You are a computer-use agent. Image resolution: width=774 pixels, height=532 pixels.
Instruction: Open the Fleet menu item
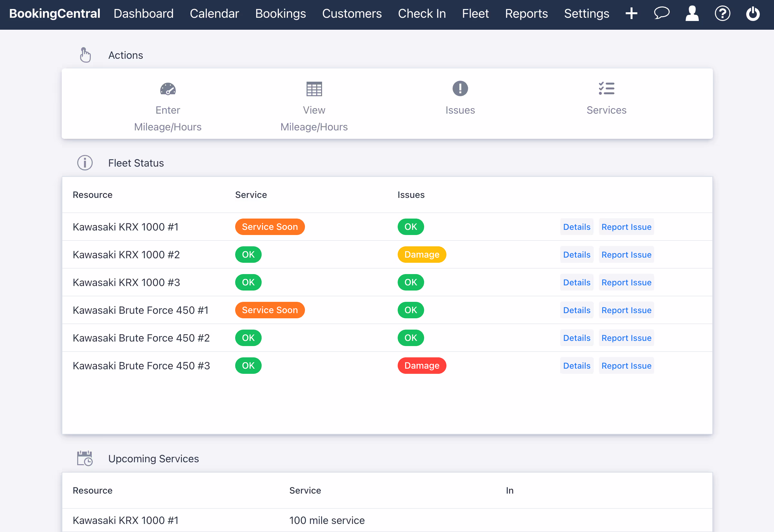(475, 13)
